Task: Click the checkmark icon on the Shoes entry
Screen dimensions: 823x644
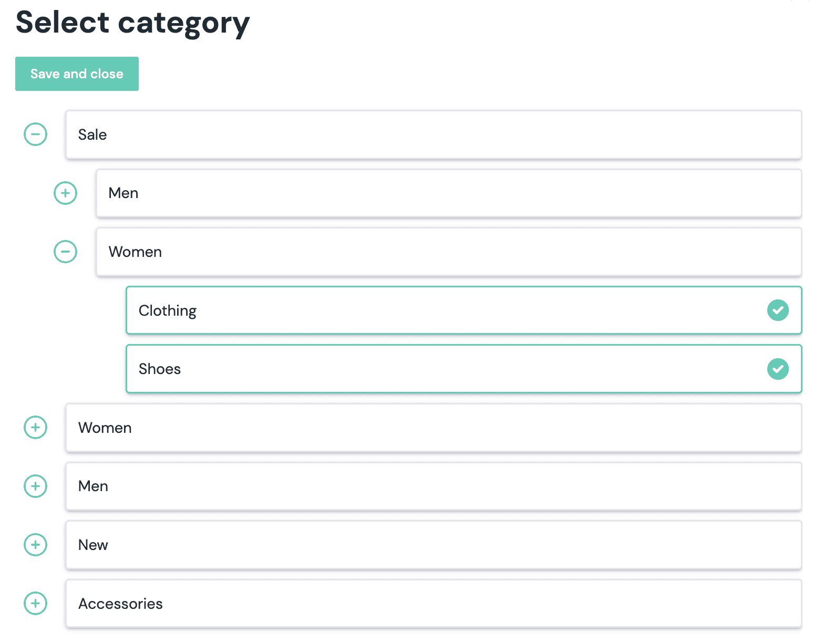Action: (x=778, y=369)
